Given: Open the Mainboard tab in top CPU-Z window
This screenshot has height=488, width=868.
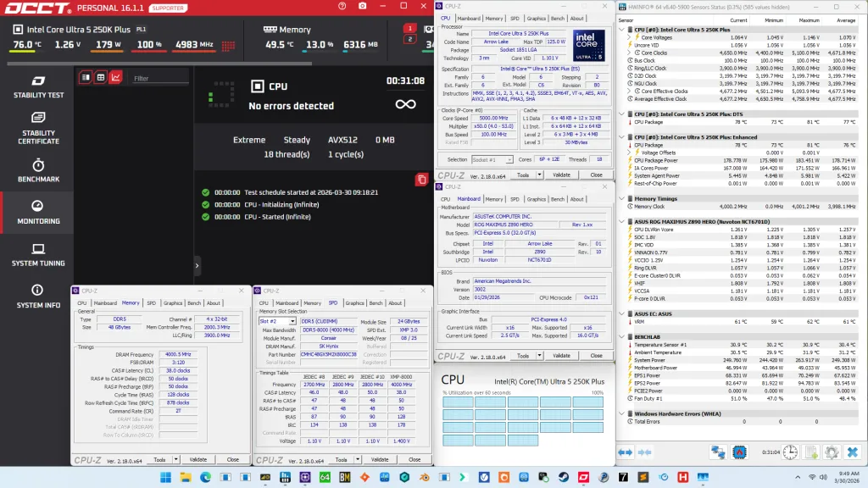Looking at the screenshot, I should 469,19.
